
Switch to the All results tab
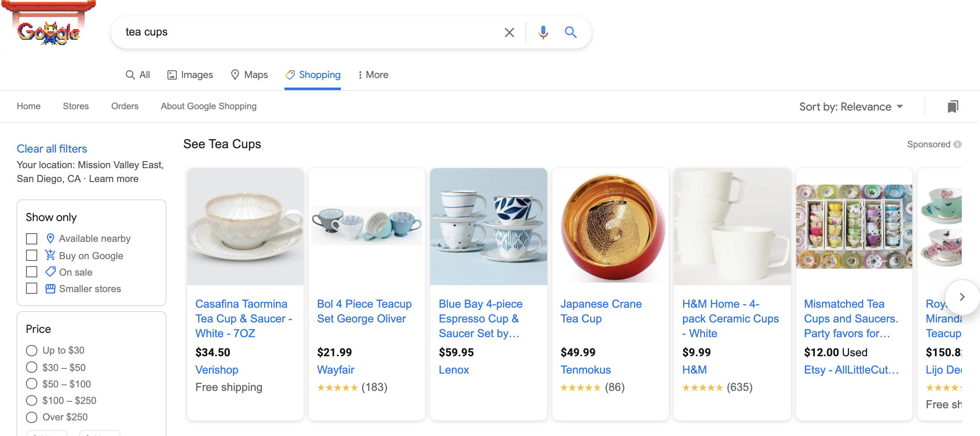click(x=137, y=75)
